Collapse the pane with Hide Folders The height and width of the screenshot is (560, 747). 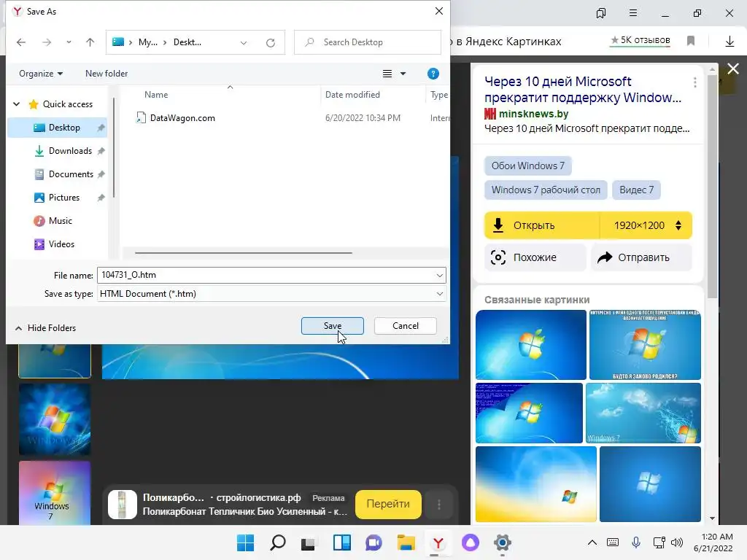coord(46,328)
